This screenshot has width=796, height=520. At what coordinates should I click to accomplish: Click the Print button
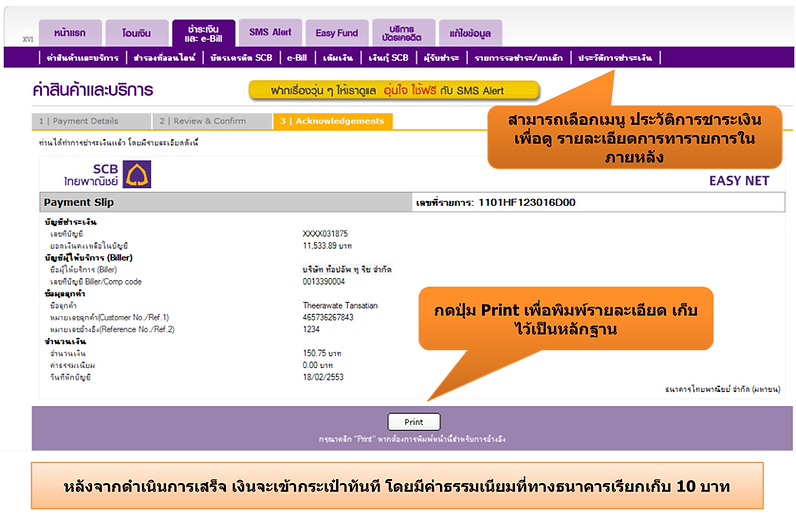(x=414, y=422)
